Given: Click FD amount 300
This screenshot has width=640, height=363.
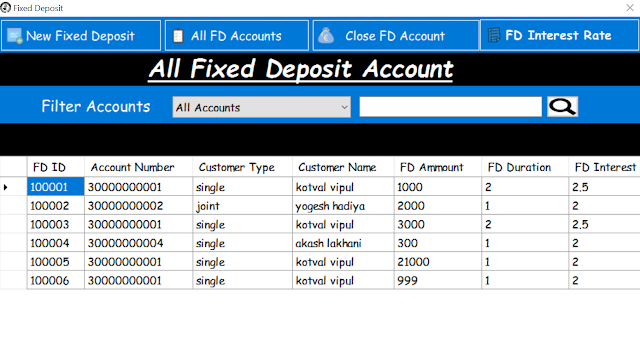Looking at the screenshot, I should 438,243.
